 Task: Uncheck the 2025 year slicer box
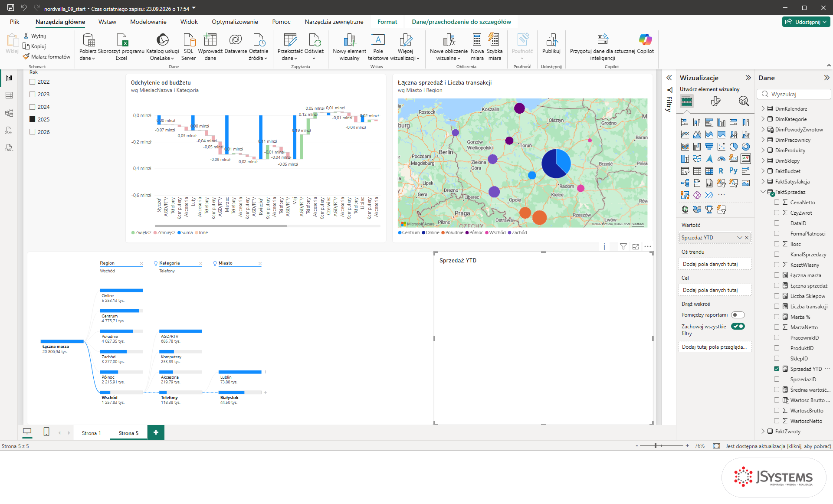(32, 119)
